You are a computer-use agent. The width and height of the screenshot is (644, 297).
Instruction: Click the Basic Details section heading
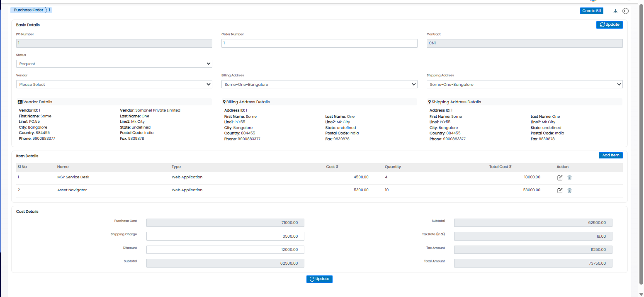(x=28, y=25)
